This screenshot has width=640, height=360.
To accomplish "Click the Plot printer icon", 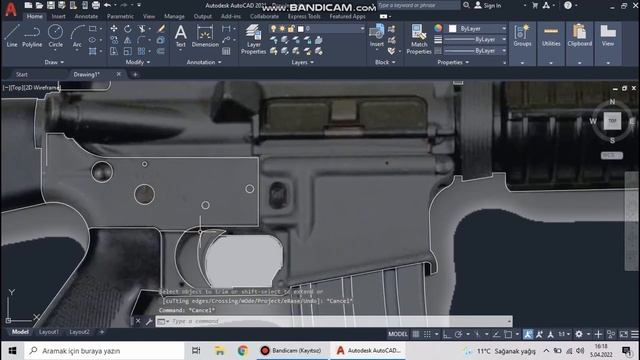I will [96, 5].
